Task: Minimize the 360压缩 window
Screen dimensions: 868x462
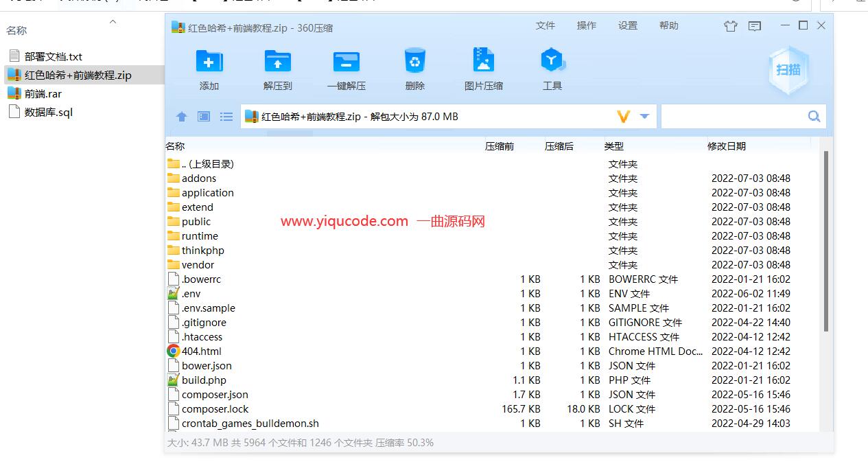Action: (785, 25)
